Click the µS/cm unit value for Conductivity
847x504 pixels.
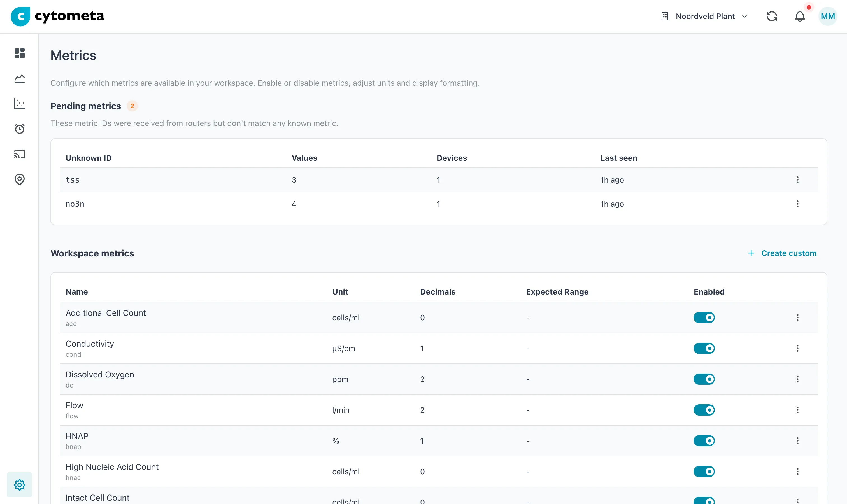(343, 348)
